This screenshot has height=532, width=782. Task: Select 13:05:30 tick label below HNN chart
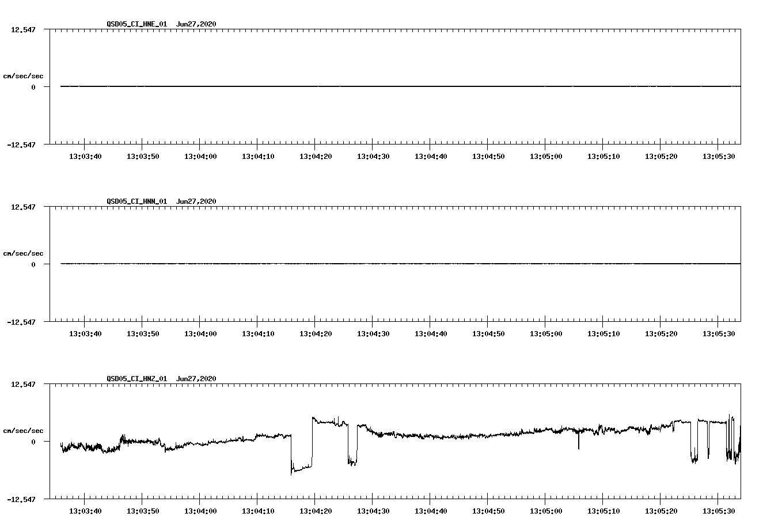(719, 333)
